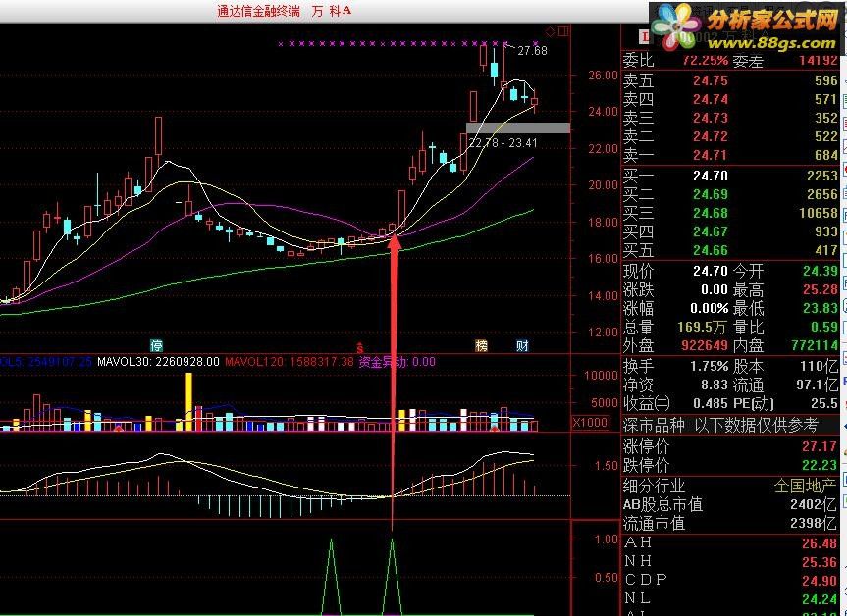The width and height of the screenshot is (847, 616).
Task: Select the 委比 72.25% value
Action: (705, 61)
